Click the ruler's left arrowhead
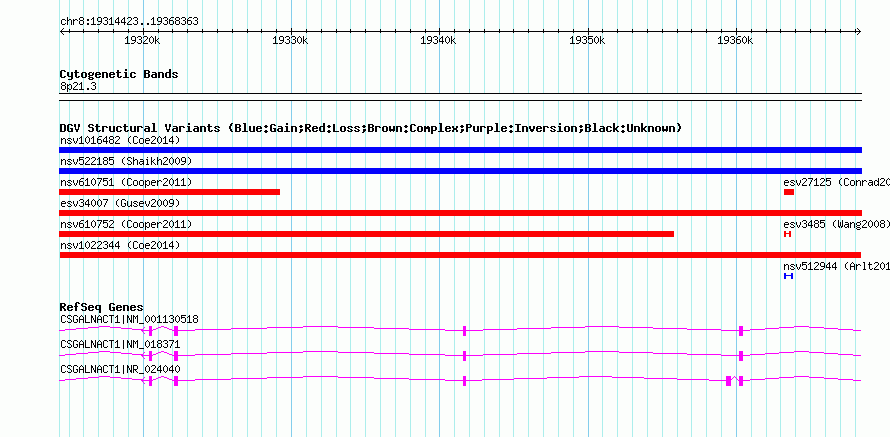The image size is (890, 437). coord(62,31)
